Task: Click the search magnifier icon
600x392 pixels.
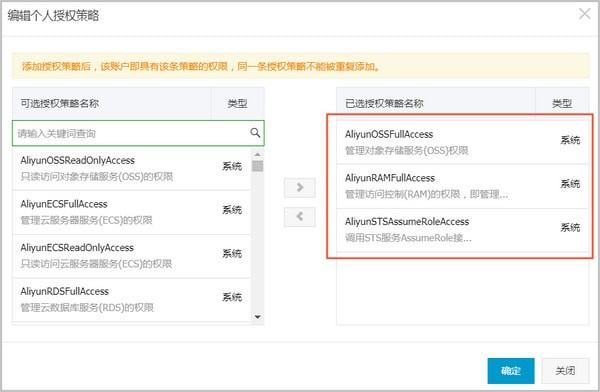Action: click(x=255, y=133)
